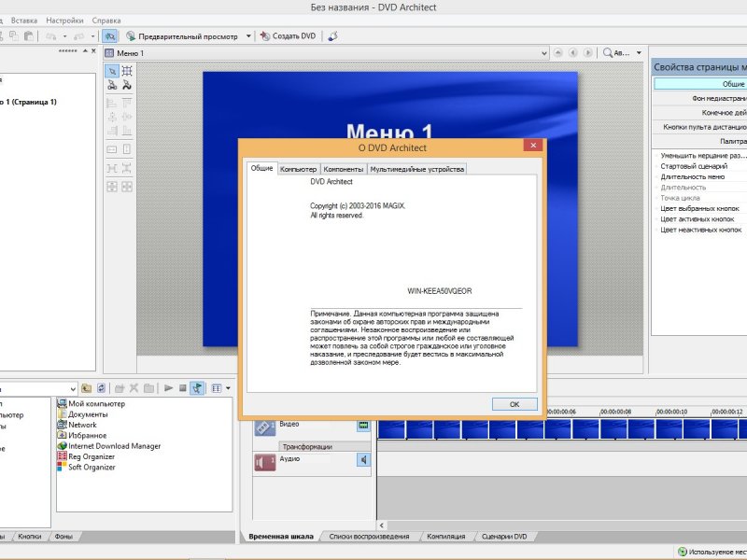Go to the next page with the right arrow

click(x=588, y=53)
